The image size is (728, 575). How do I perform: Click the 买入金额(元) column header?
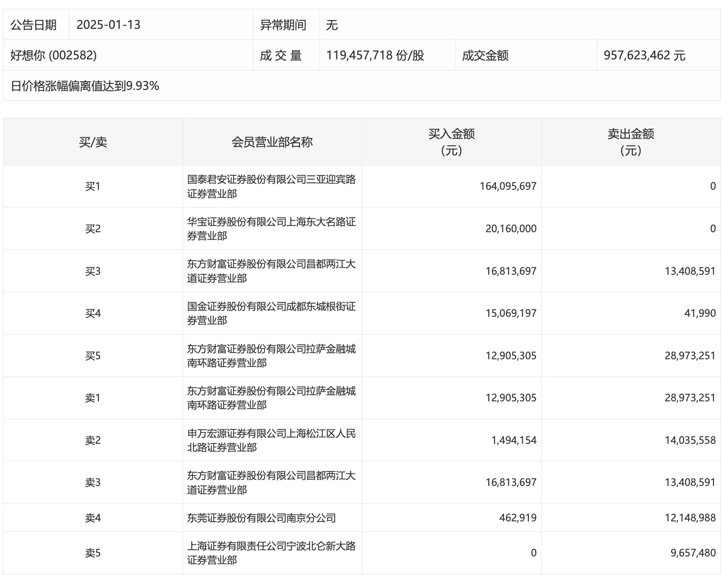pyautogui.click(x=451, y=142)
